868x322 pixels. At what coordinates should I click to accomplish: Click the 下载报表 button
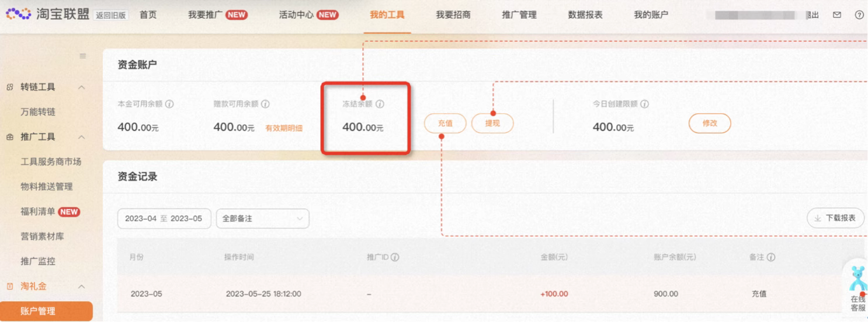[x=835, y=218]
